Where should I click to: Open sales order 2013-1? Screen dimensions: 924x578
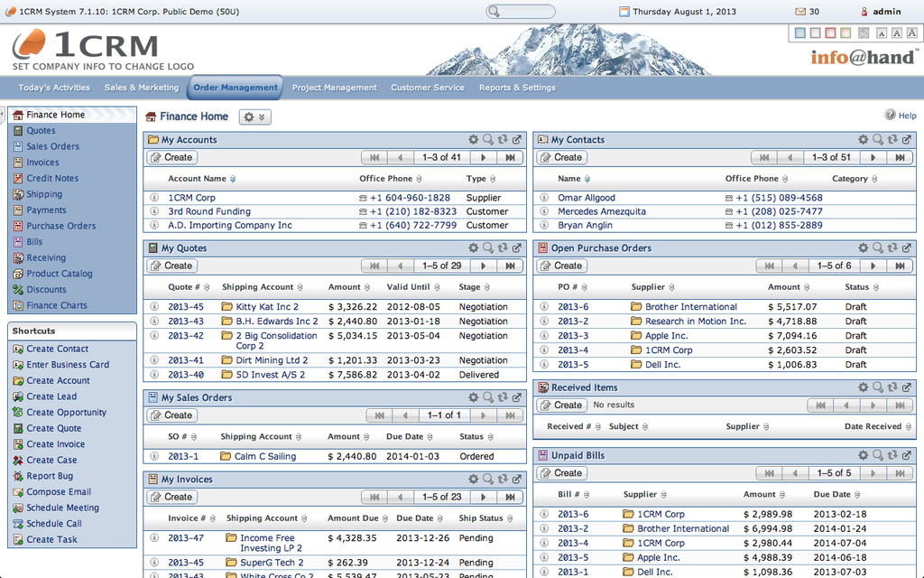point(183,456)
